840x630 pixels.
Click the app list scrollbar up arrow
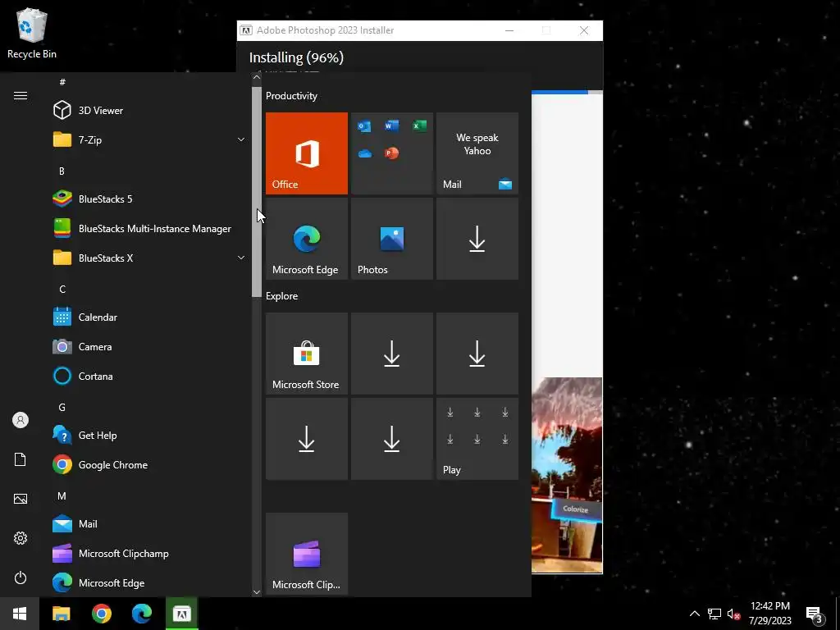click(257, 77)
